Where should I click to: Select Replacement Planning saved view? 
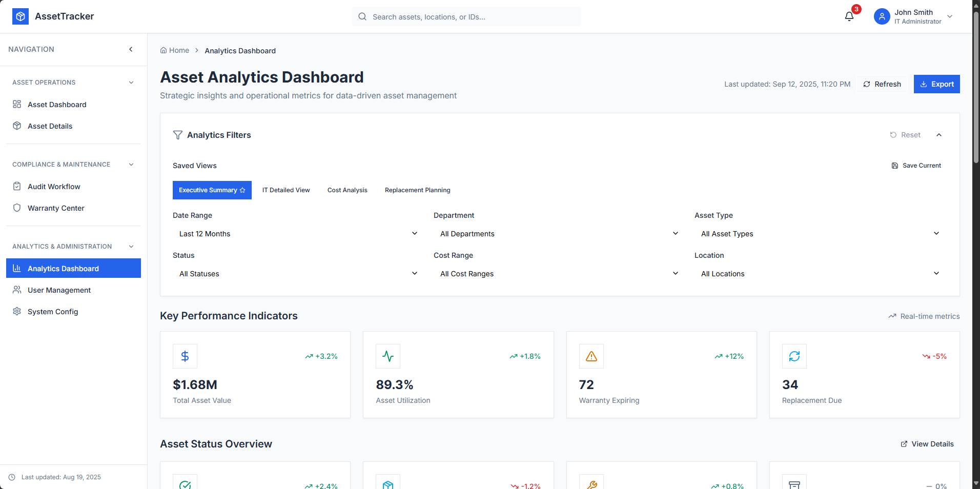[418, 190]
